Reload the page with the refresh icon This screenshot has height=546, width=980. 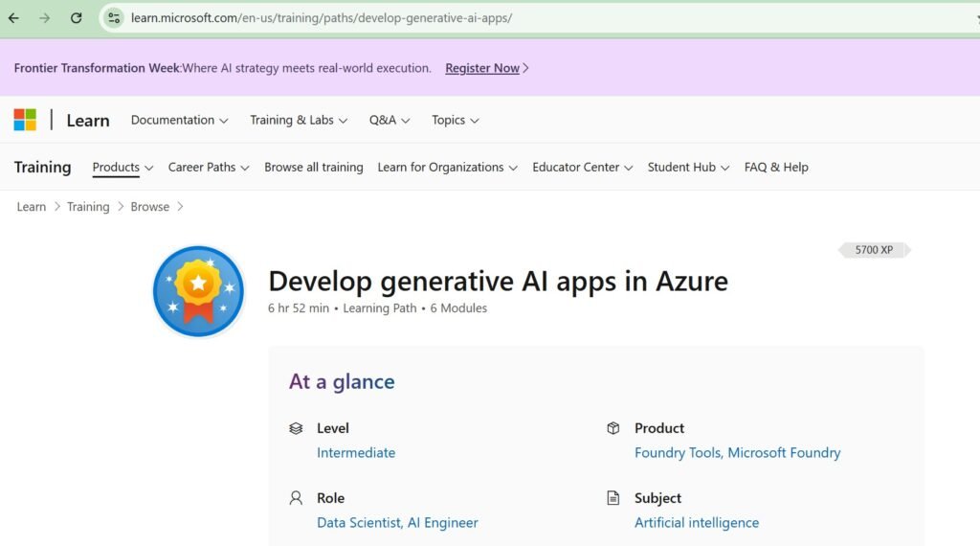[77, 18]
